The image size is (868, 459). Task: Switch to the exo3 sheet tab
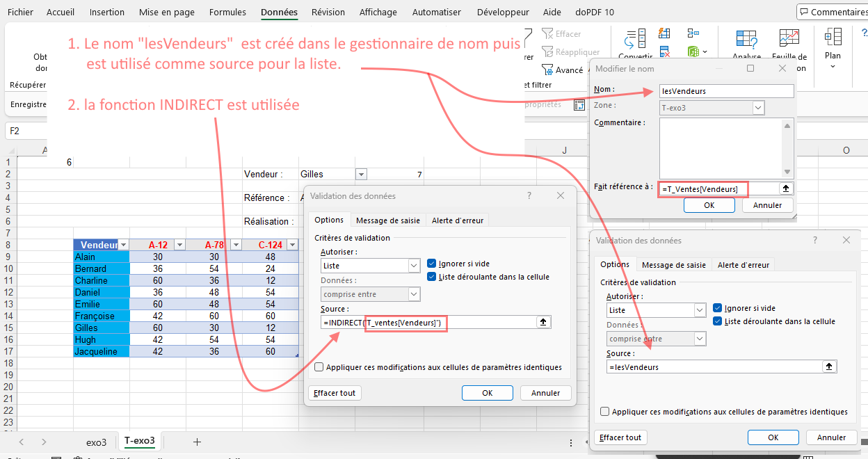(x=97, y=441)
